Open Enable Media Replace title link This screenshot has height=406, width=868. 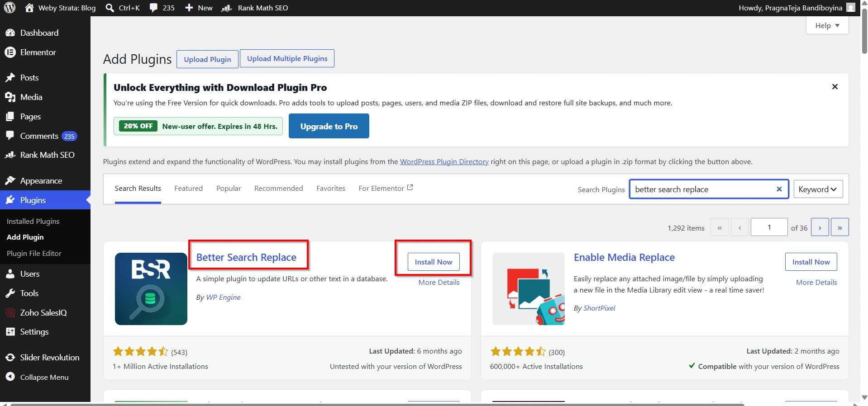[x=624, y=257]
